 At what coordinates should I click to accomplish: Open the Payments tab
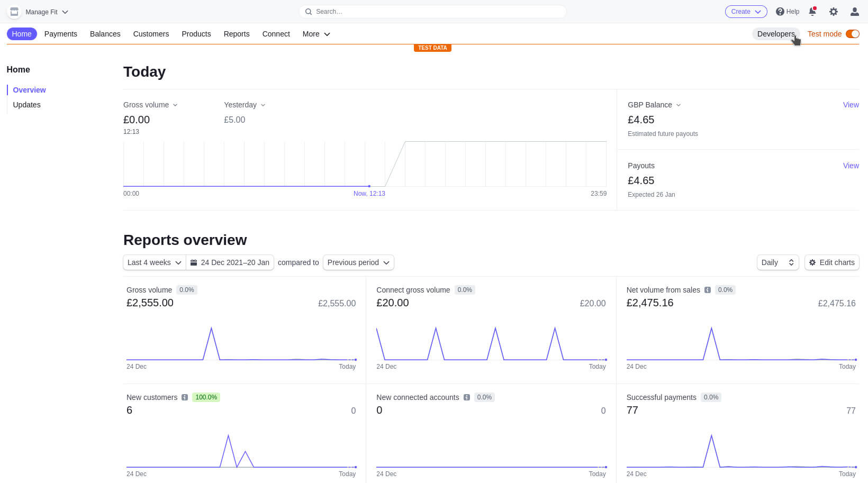pos(61,34)
